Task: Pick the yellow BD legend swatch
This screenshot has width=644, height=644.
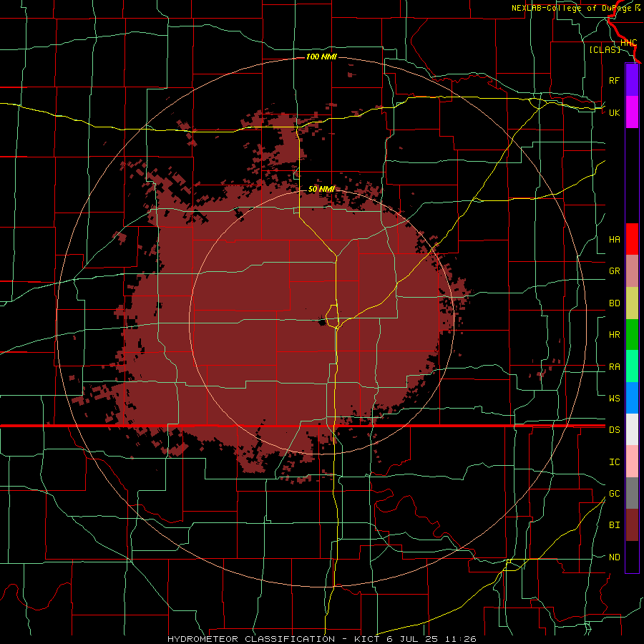Action: (x=632, y=303)
